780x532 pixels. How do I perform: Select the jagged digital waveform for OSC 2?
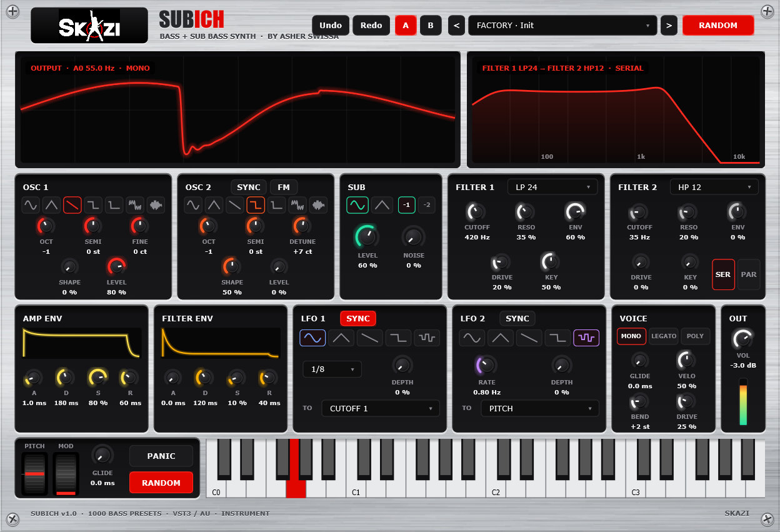coord(297,204)
